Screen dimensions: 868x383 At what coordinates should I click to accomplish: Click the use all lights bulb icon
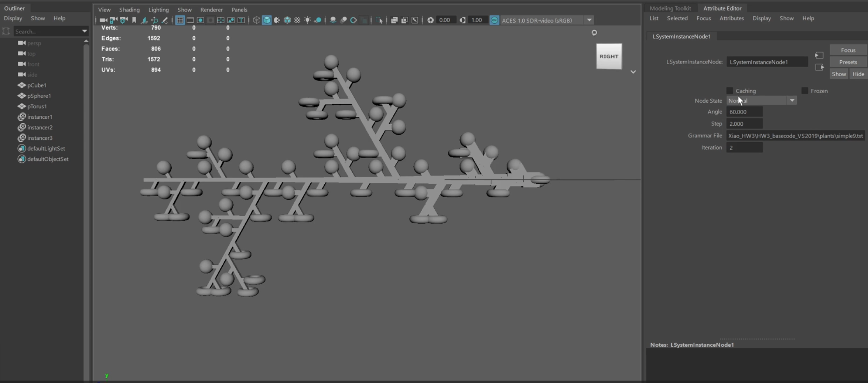[x=307, y=20]
